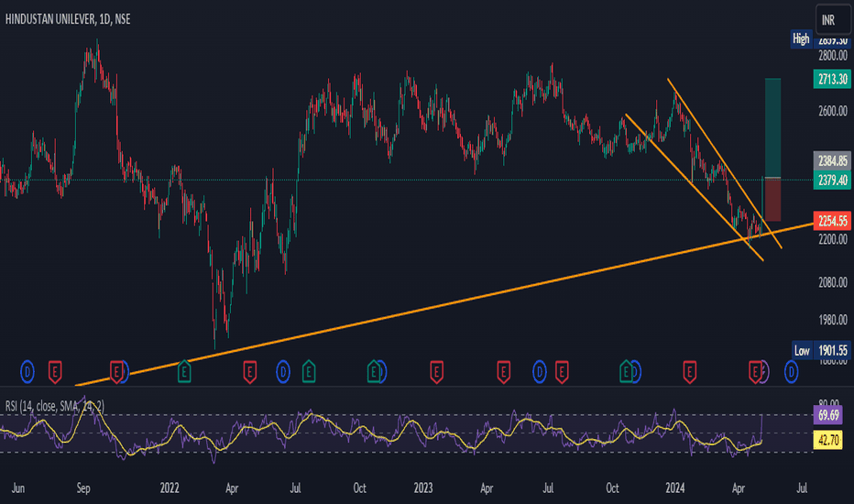The width and height of the screenshot is (854, 504).
Task: Open the red earnings marker near October 2021
Action: click(x=115, y=372)
